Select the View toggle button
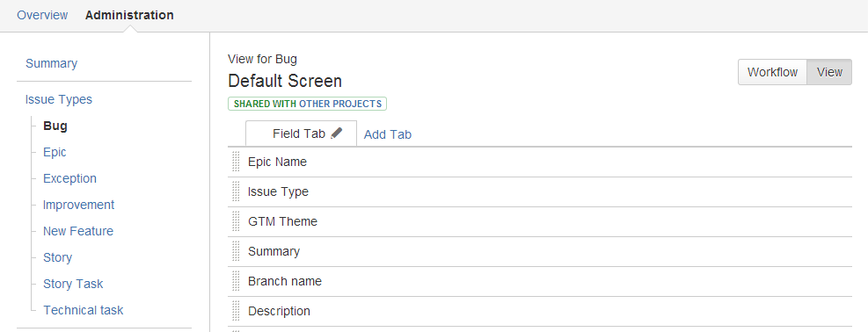868x332 pixels. point(829,72)
